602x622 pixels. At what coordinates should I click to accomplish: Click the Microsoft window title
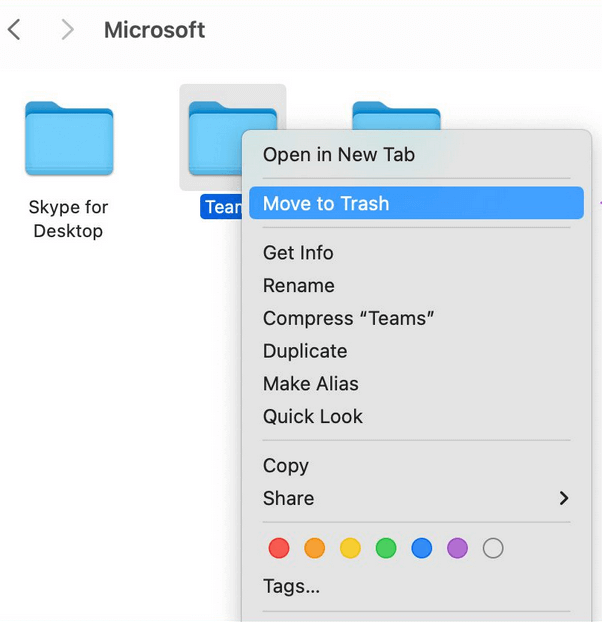coord(154,30)
